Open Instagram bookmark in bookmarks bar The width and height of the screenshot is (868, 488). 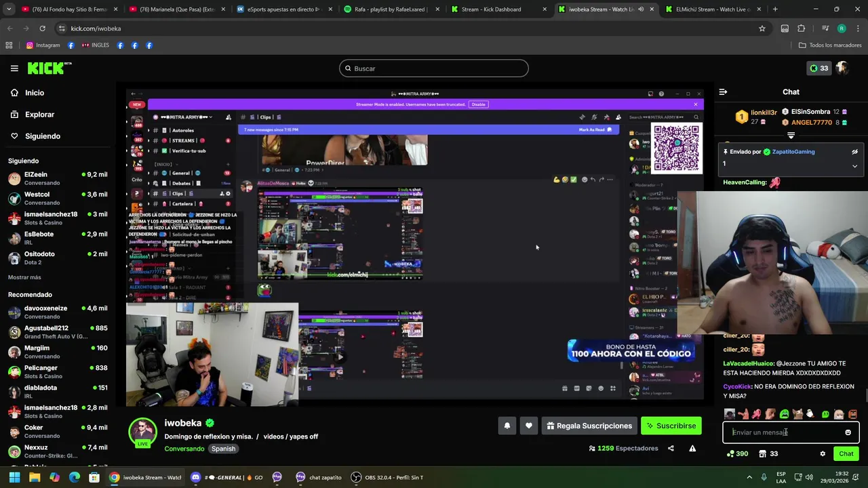click(43, 45)
